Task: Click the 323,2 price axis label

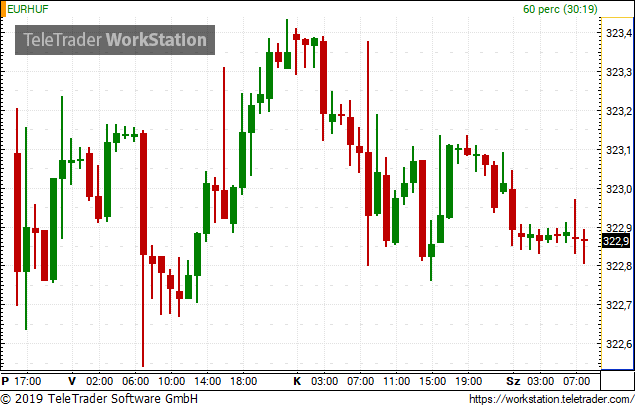Action: (618, 111)
